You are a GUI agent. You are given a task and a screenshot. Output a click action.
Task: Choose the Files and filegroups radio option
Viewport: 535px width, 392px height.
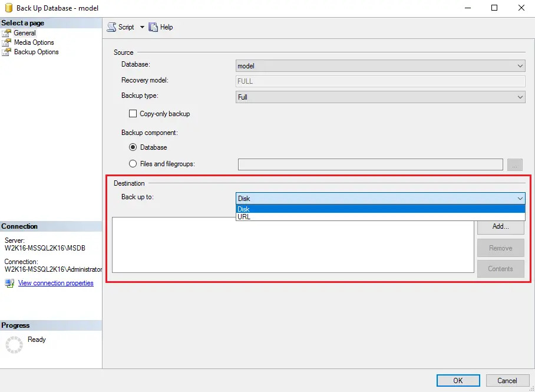click(133, 164)
